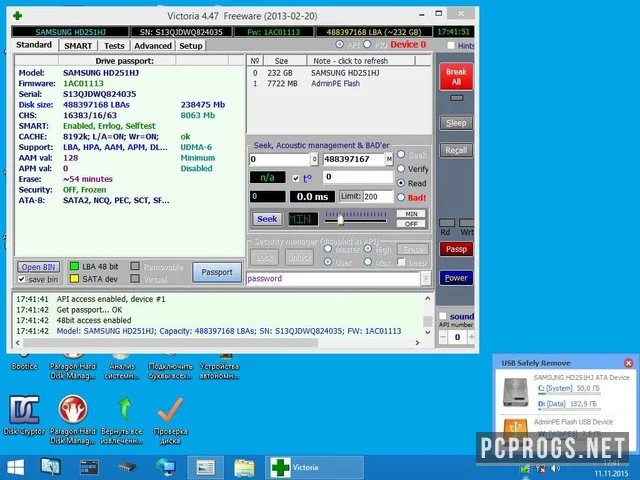The height and width of the screenshot is (480, 640).
Task: Select the Read radio option
Action: 401,183
